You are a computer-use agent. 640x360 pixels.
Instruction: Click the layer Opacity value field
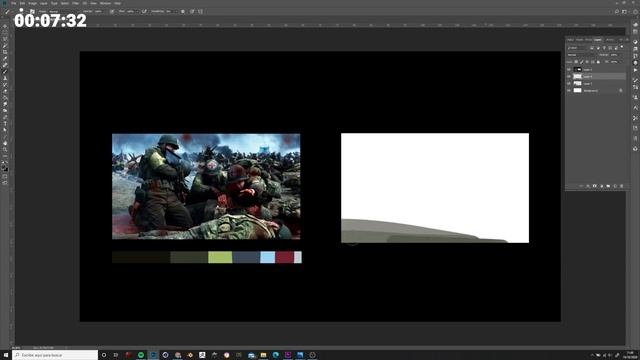pos(614,55)
